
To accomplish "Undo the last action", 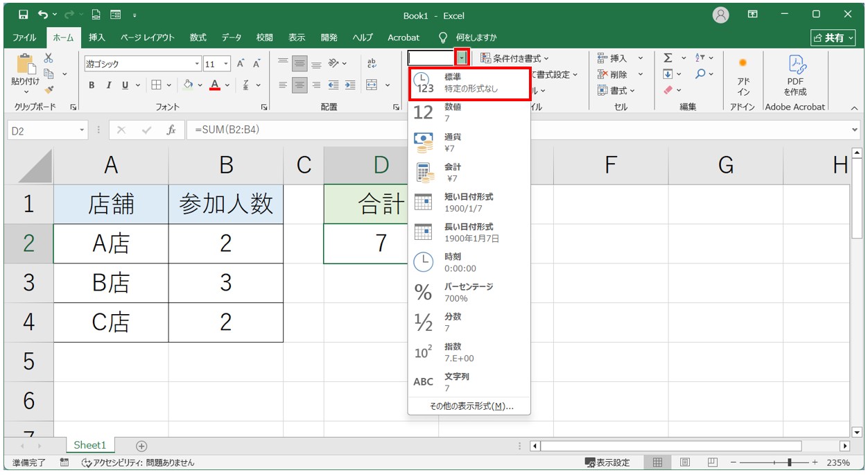I will [43, 15].
